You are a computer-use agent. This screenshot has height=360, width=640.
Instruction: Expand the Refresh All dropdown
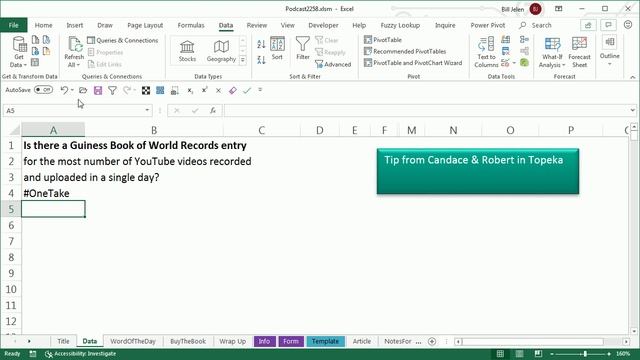74,65
